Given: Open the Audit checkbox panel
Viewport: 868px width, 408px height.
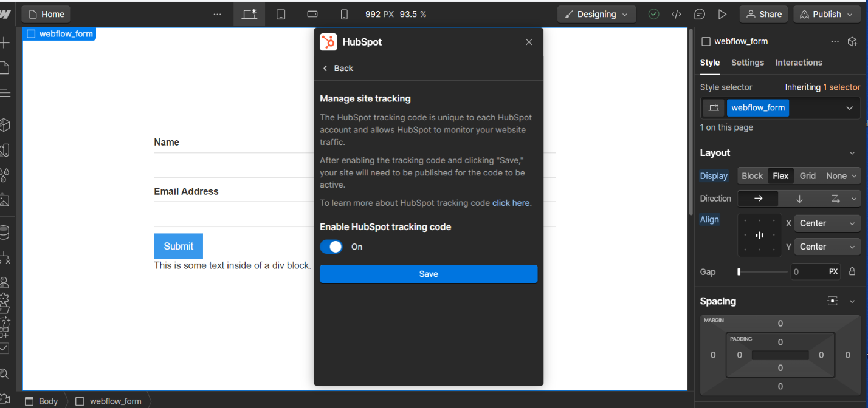Looking at the screenshot, I should [5, 348].
